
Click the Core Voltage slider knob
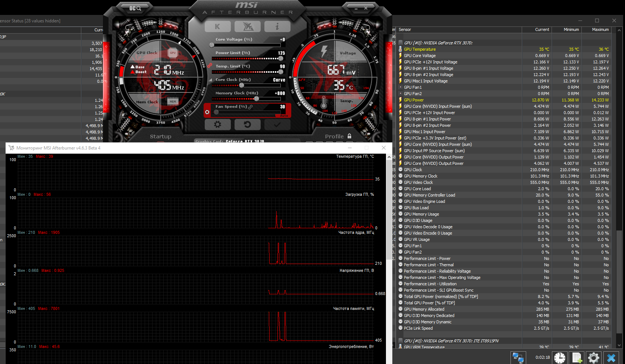coord(212,45)
